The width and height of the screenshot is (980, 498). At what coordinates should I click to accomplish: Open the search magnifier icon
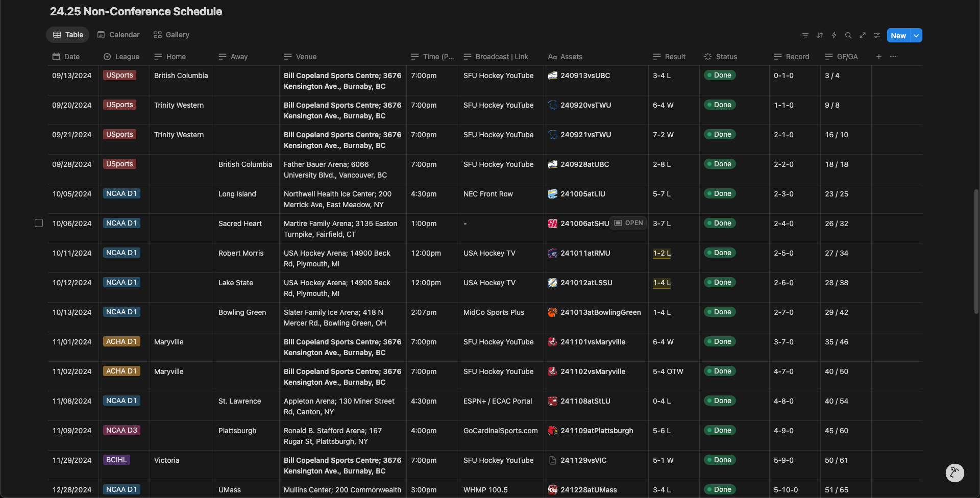point(848,35)
